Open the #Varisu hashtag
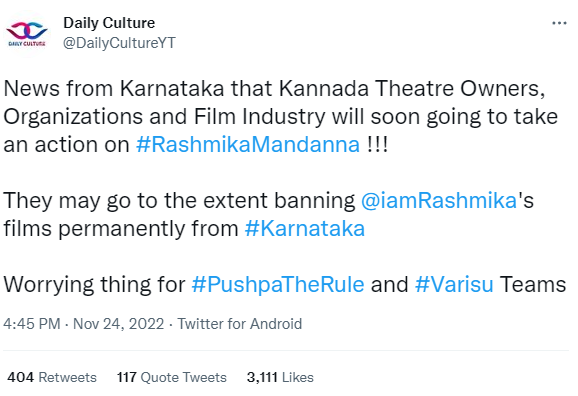Image resolution: width=578 pixels, height=396 pixels. 454,285
